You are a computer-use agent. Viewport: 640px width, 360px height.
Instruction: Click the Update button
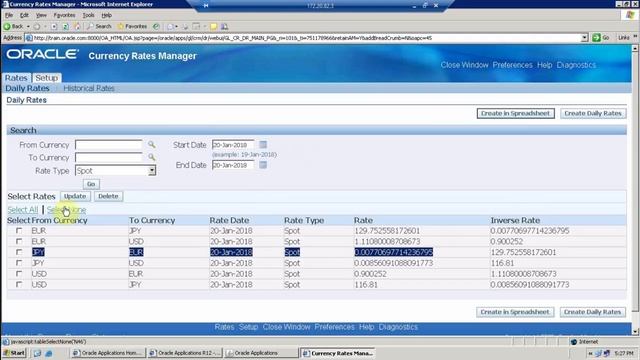pyautogui.click(x=75, y=196)
